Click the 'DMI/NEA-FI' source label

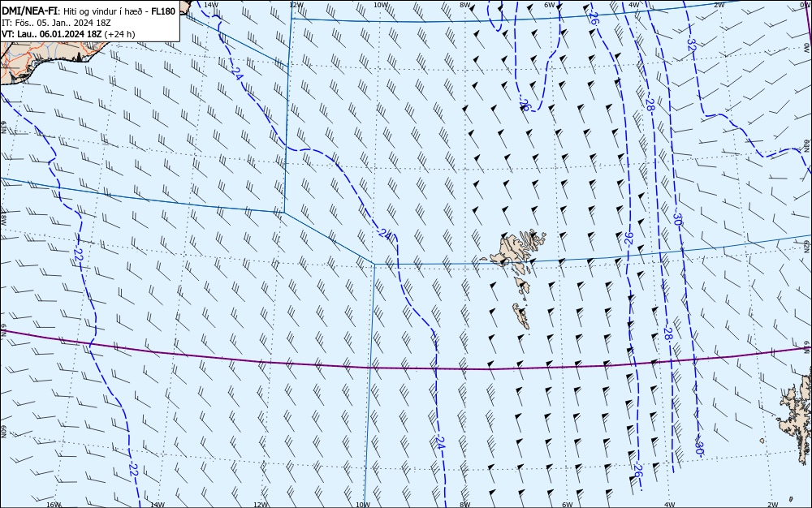(x=29, y=11)
